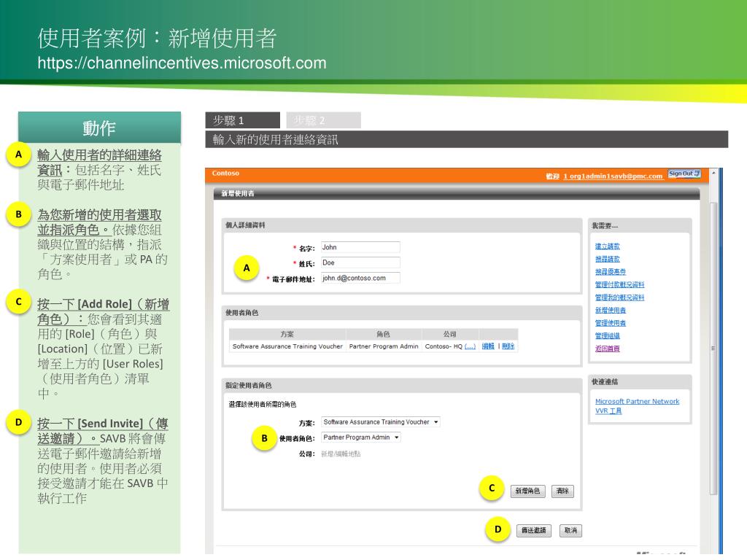The width and height of the screenshot is (747, 560).
Task: Click the Sign Out button
Action: pos(684,174)
